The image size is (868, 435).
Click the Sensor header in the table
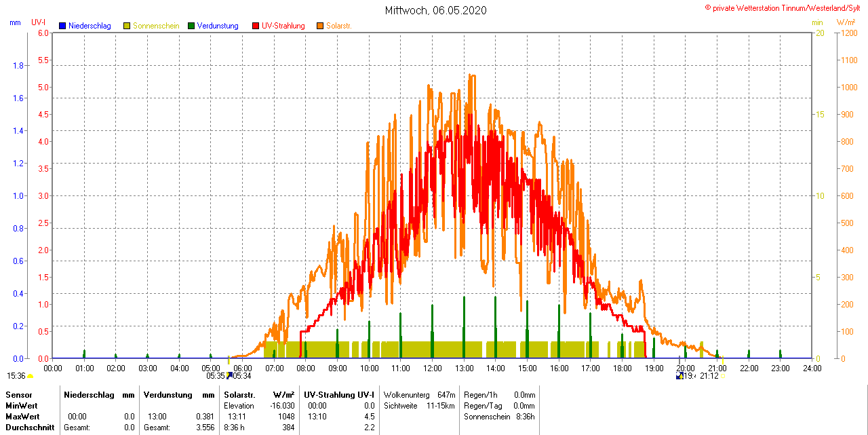click(18, 394)
